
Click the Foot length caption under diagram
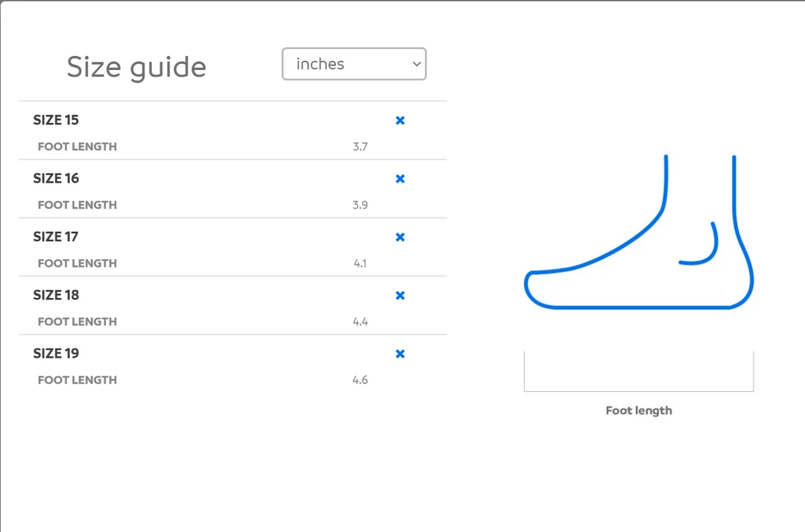coord(639,411)
